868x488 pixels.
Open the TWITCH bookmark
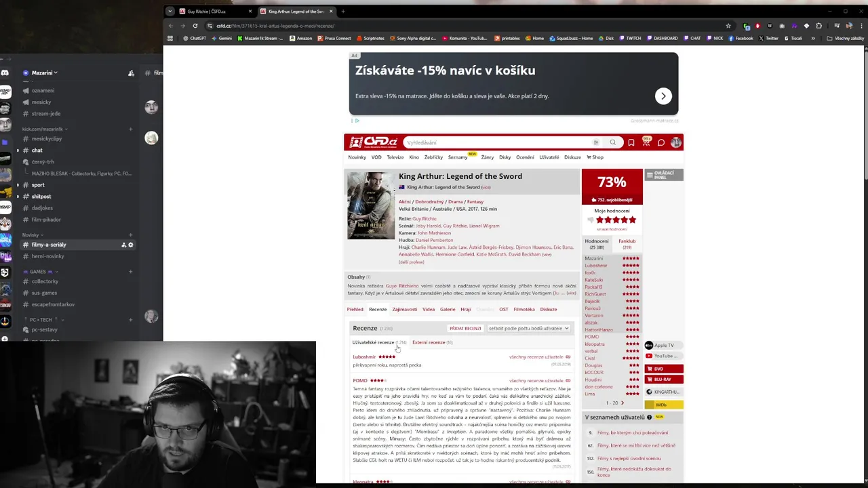(630, 38)
